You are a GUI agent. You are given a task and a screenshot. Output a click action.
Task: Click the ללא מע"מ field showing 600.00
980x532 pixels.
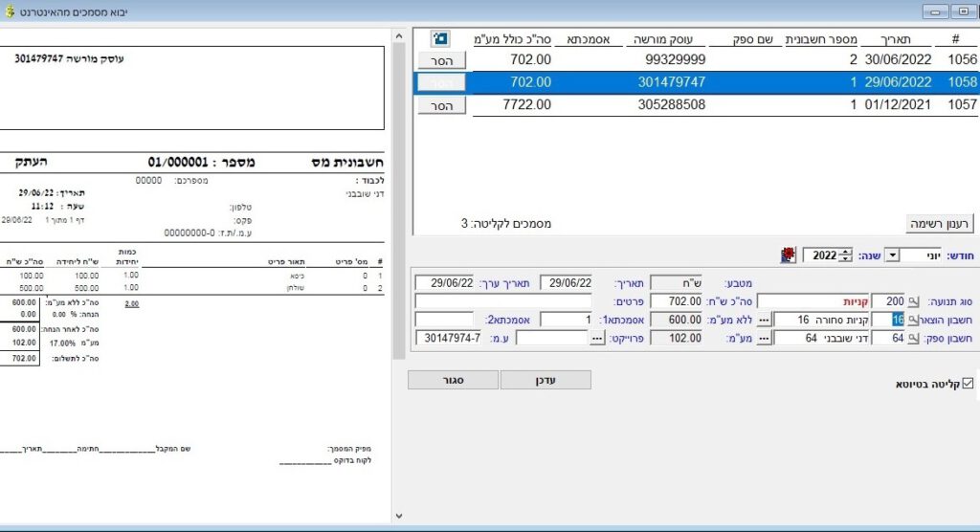click(x=677, y=320)
